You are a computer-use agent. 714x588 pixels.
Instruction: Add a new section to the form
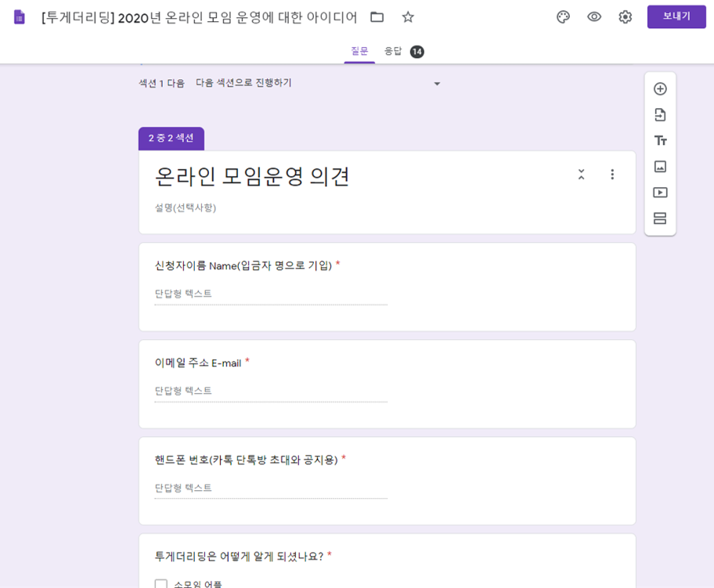pos(660,218)
